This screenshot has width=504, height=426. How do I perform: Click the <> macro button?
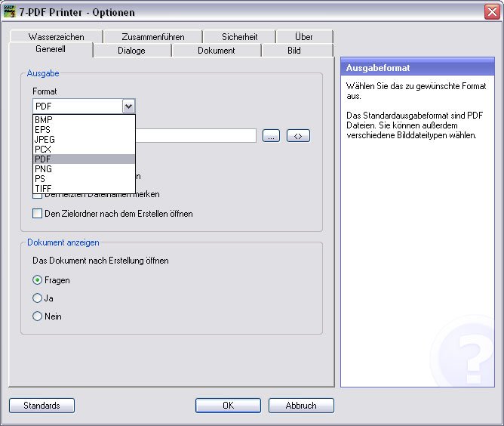coord(298,136)
